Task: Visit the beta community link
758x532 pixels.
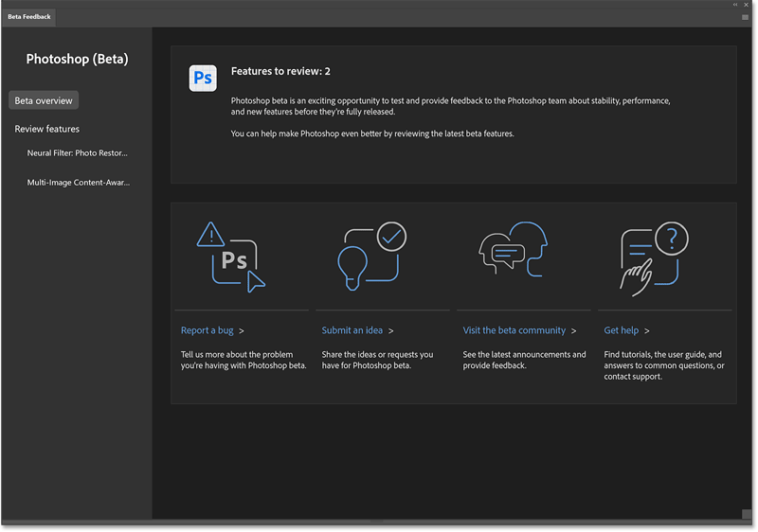Action: [514, 331]
